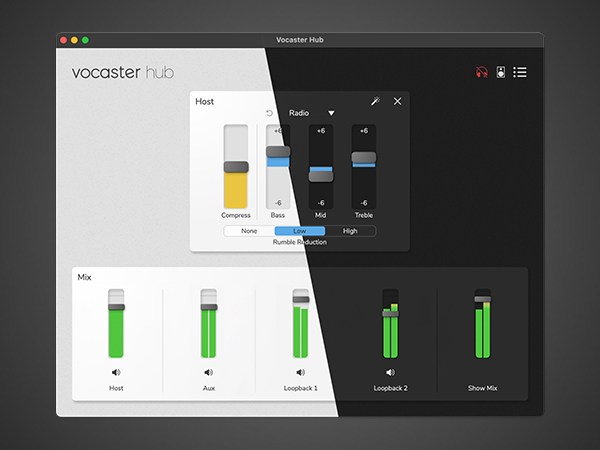600x450 pixels.
Task: Click the Rumble Reduction label
Action: (x=300, y=242)
